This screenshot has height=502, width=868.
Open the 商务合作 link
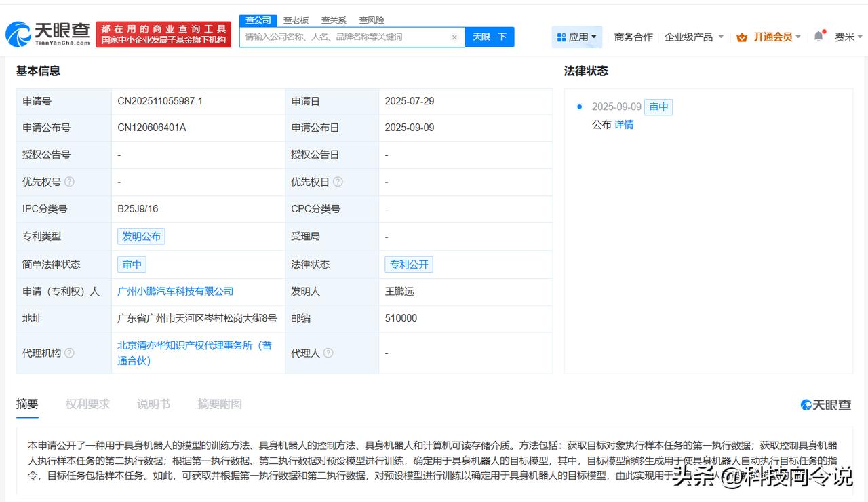pos(633,37)
